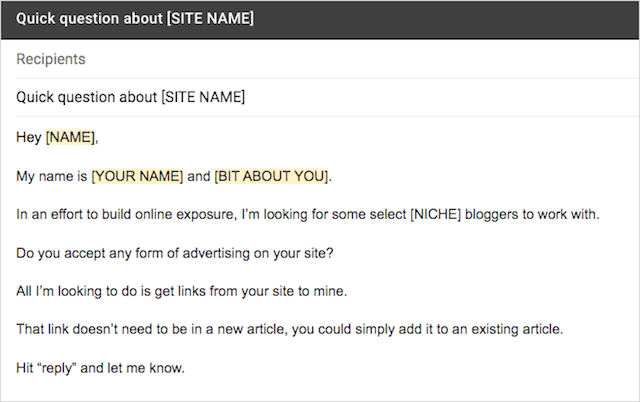640x402 pixels.
Task: Click the highlighted [YOUR NAME] placeholder
Action: coord(137,177)
